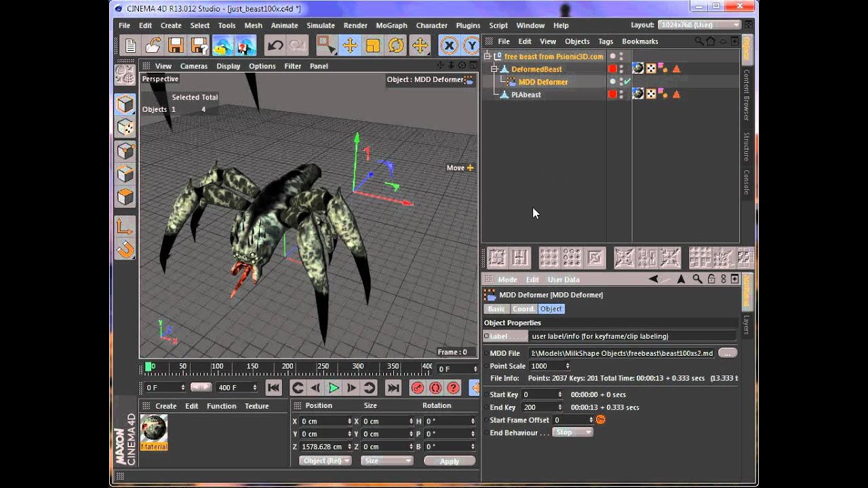Collapse the free beast from Psionic3D.com tree

coord(487,56)
